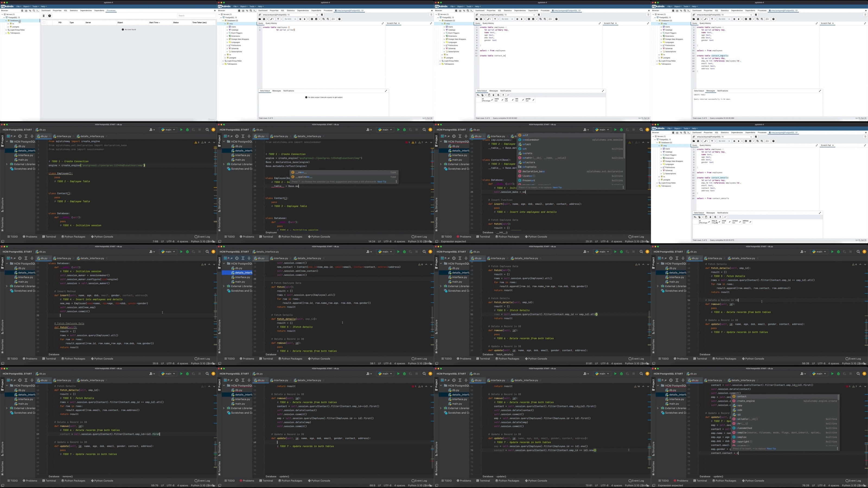Select 'sessionmaker' autocomplete suggestion
Screen dimensions: 868x488
coord(570,140)
